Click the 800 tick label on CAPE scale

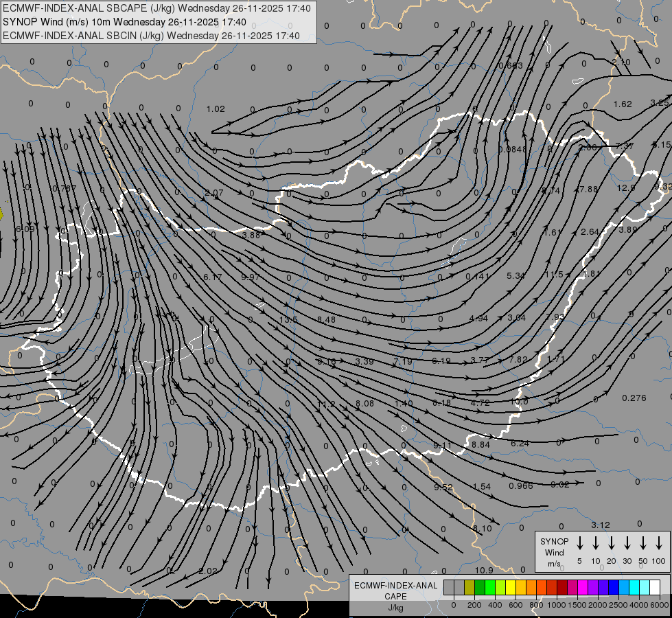pyautogui.click(x=536, y=605)
